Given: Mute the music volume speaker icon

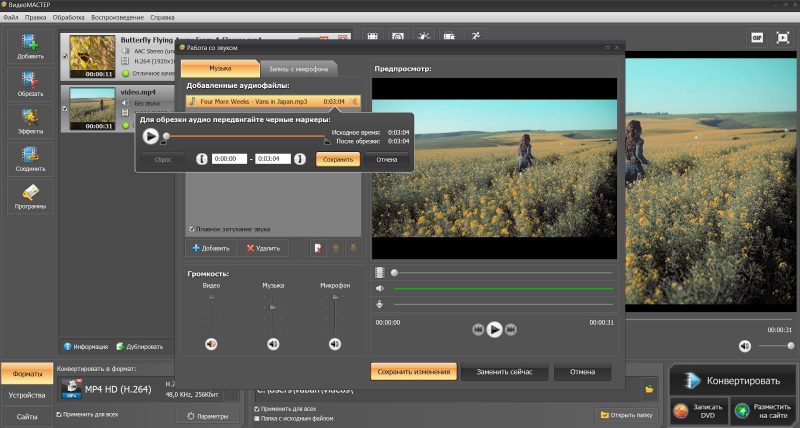Looking at the screenshot, I should [x=273, y=344].
